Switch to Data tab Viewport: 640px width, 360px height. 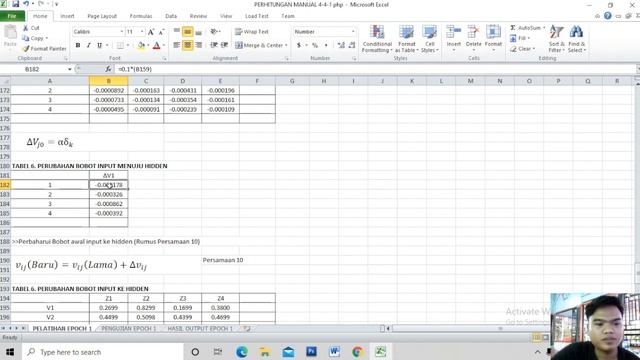point(171,16)
